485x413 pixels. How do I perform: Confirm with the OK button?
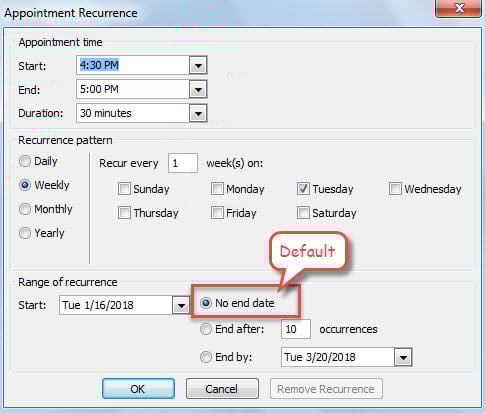click(138, 389)
